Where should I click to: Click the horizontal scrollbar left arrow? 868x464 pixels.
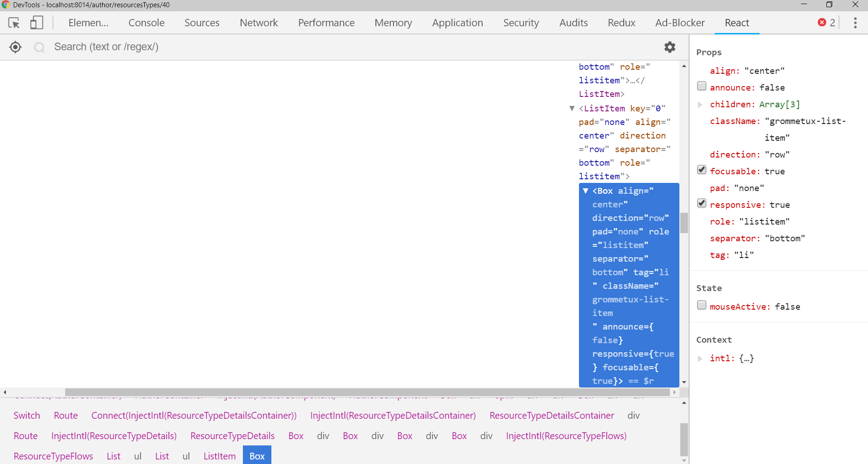coord(5,392)
